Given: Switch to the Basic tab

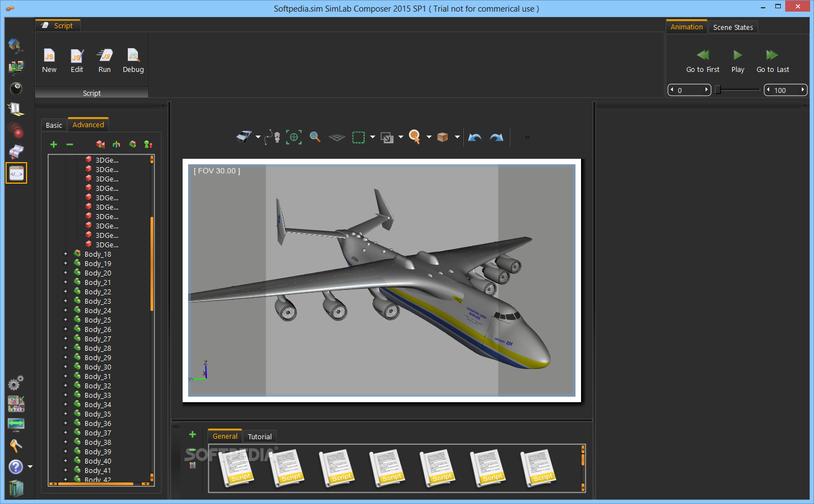Looking at the screenshot, I should coord(54,125).
